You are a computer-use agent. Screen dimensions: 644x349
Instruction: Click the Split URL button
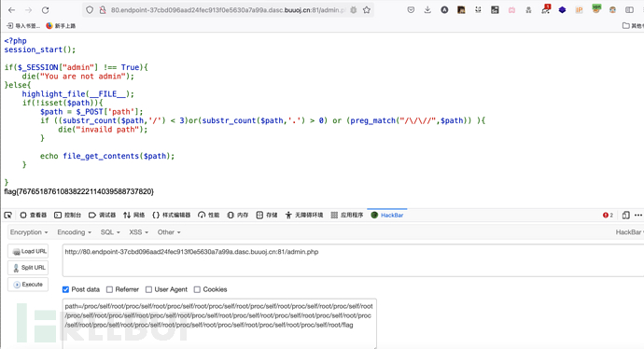28,268
